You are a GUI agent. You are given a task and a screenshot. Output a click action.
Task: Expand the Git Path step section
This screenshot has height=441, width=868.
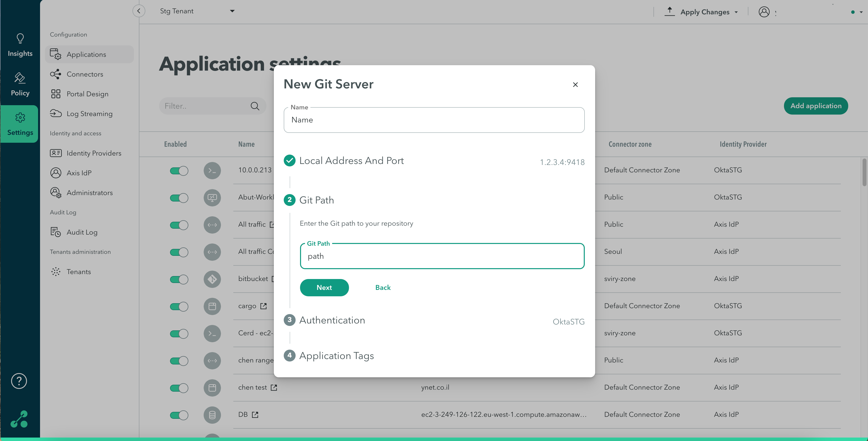[x=317, y=200]
